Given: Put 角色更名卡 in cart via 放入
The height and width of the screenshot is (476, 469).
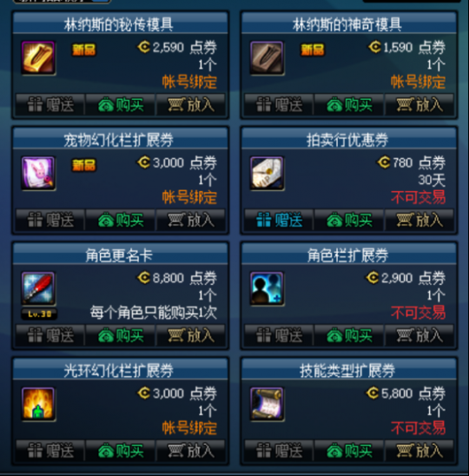Looking at the screenshot, I should [190, 336].
